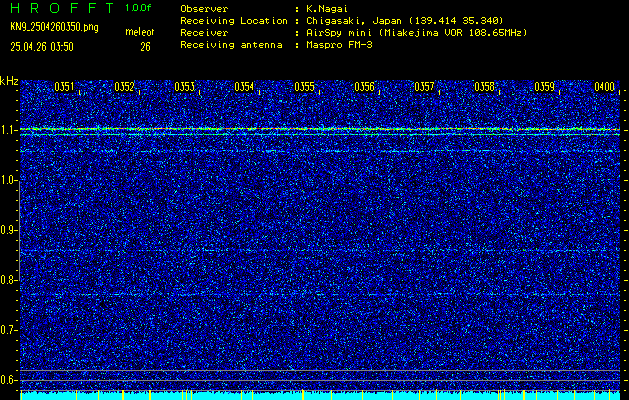
Task: Select the filename KN9_2504260350.png
Action: 54,27
